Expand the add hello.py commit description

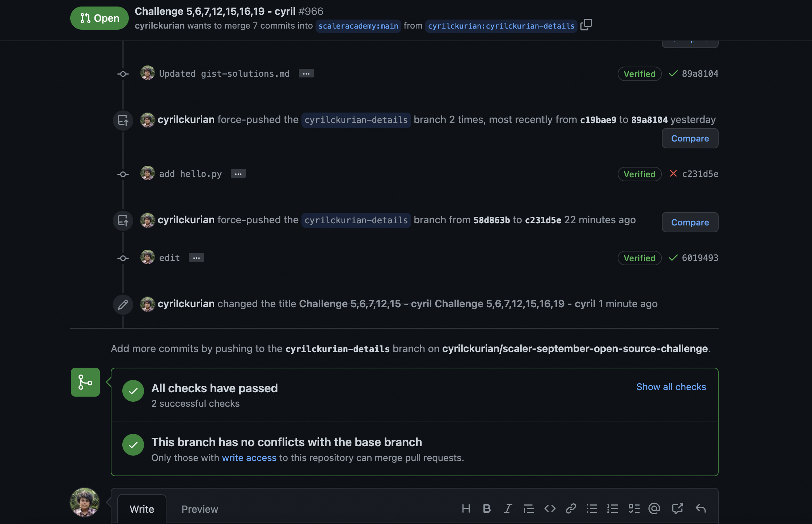[238, 174]
